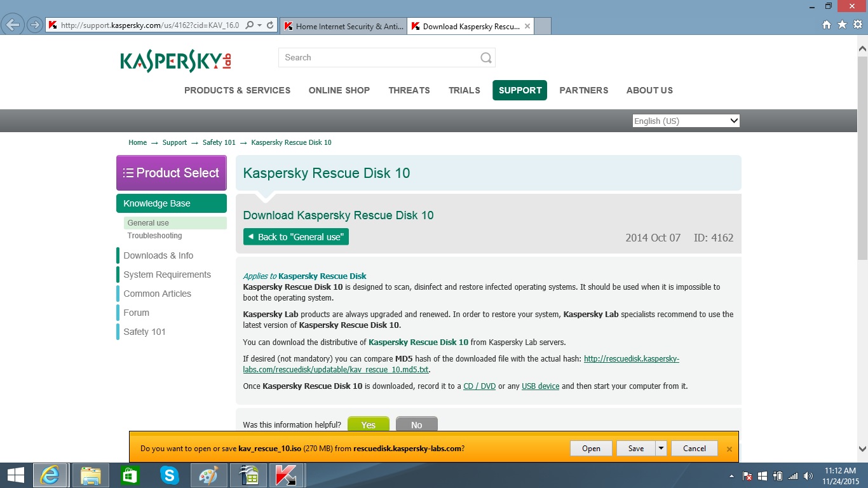Click the green Kaspersky Rescue Disk 10 download link
Screen dimensions: 868x488
click(418, 342)
